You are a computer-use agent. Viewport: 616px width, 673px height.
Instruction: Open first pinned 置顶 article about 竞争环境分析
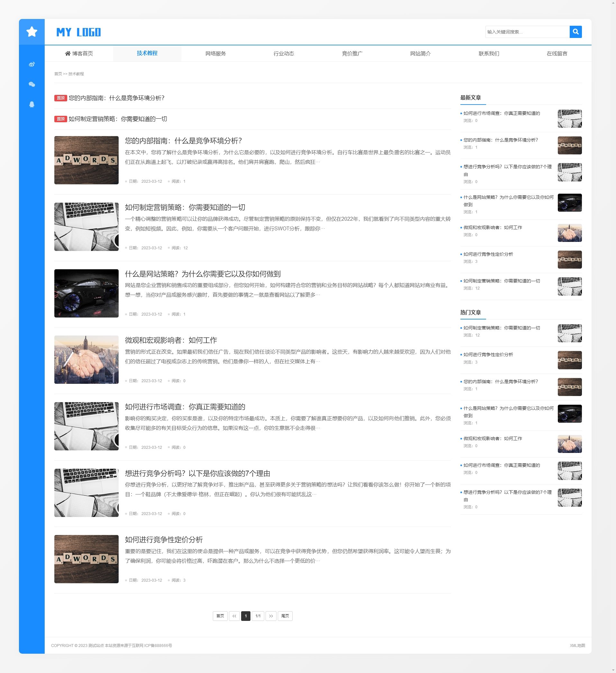pos(116,98)
